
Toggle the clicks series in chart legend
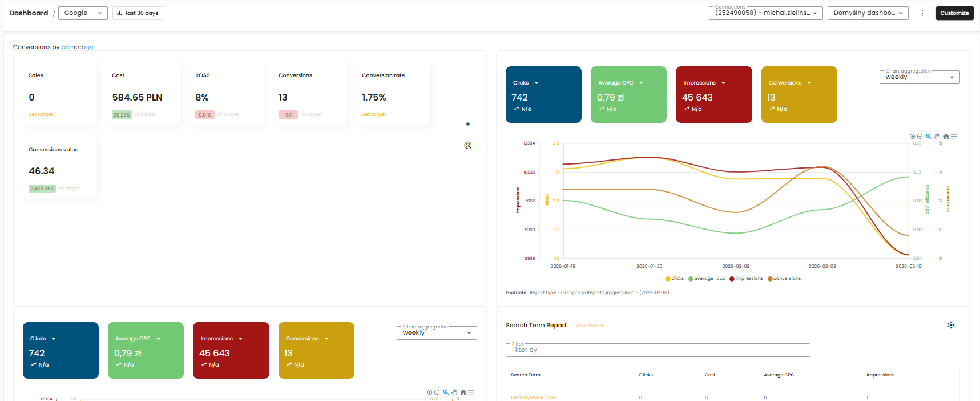tap(675, 279)
